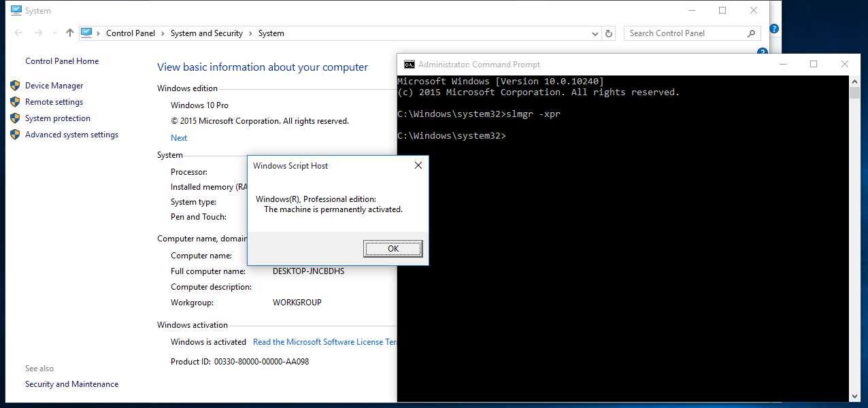Refresh the System control panel page
The image size is (868, 408).
pos(609,33)
